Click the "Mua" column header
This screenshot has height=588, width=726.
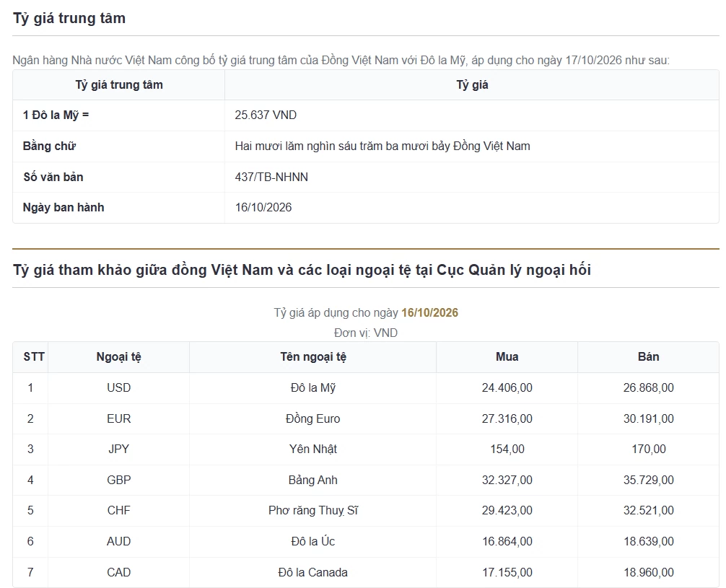tap(507, 357)
